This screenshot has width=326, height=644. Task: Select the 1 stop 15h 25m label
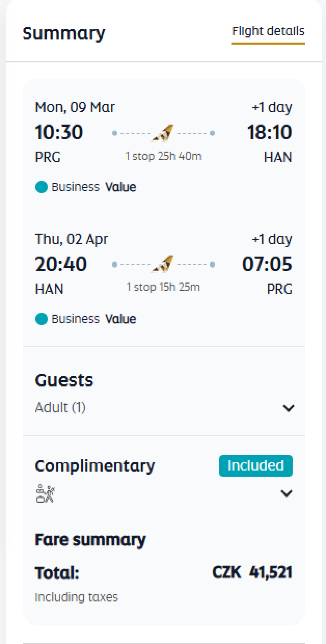coord(163,287)
